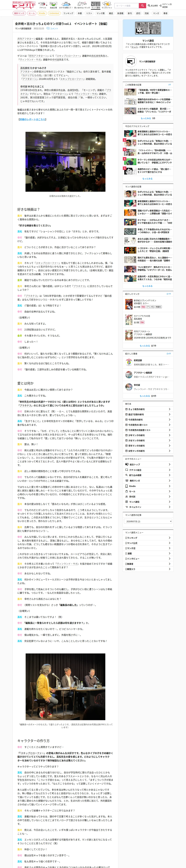Click calendar icon beside 最近7日間の新刊
The width and height of the screenshot is (186, 868).
tap(127, 414)
